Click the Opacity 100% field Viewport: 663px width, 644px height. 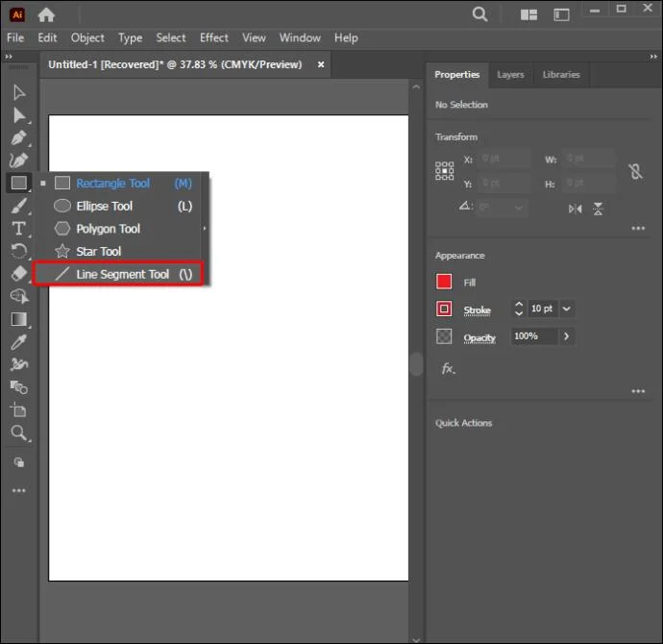(534, 336)
